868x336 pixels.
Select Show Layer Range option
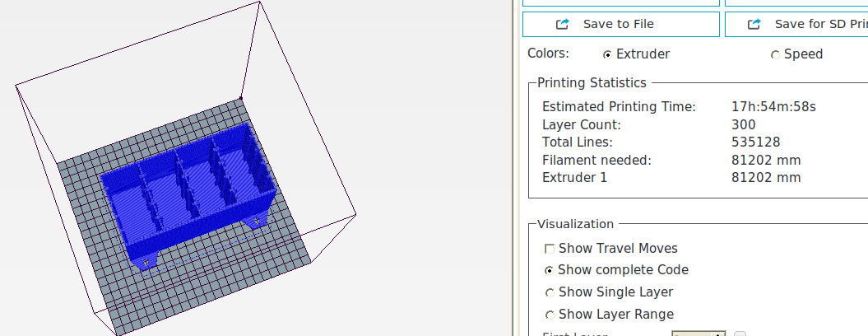point(550,315)
